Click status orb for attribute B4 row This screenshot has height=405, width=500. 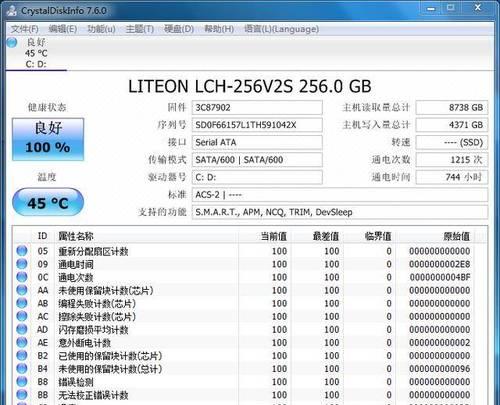[x=22, y=368]
